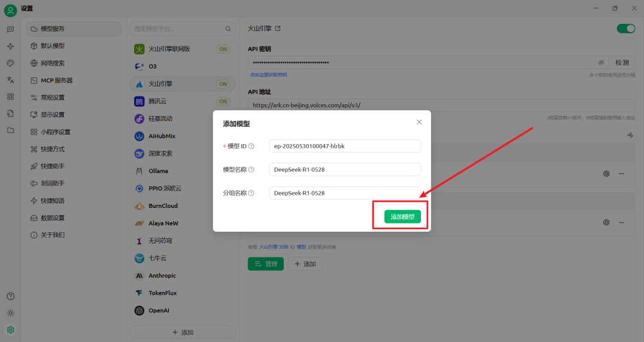This screenshot has height=342, width=644.
Task: Select the Alaya NeW provider
Action: pos(182,223)
